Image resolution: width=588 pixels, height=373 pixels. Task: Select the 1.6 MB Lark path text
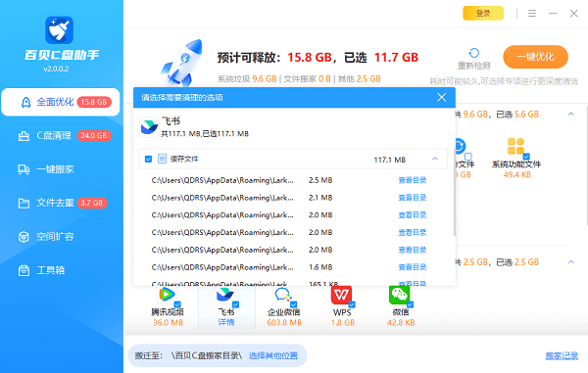click(x=222, y=267)
